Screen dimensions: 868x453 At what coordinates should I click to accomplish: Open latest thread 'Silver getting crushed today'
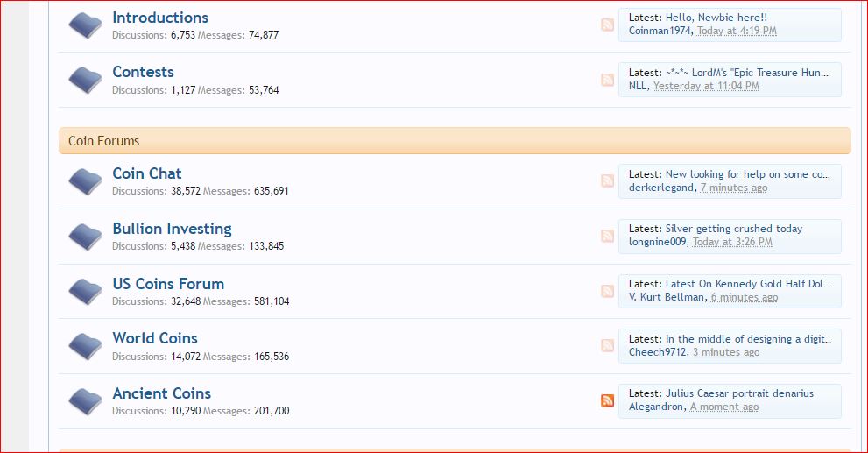733,229
